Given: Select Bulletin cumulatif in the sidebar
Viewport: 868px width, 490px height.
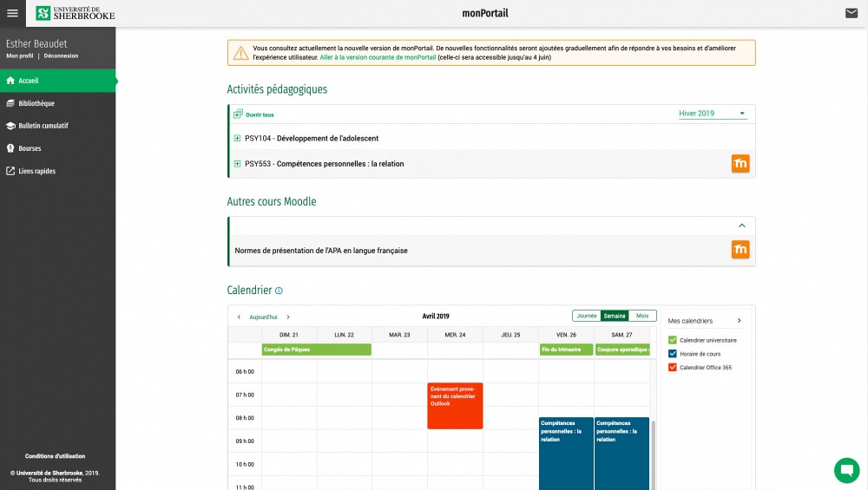Looking at the screenshot, I should tap(43, 126).
